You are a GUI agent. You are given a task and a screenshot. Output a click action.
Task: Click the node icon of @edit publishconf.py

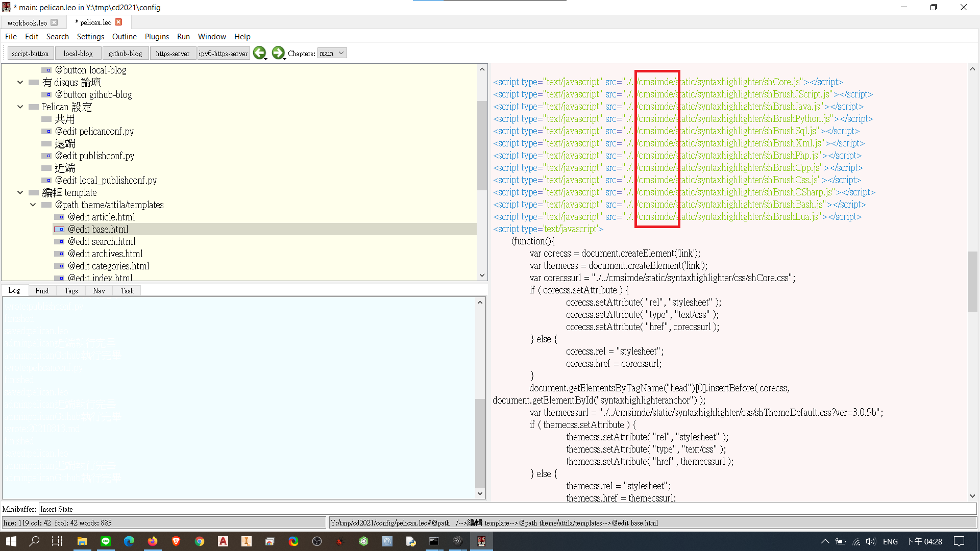coord(46,156)
